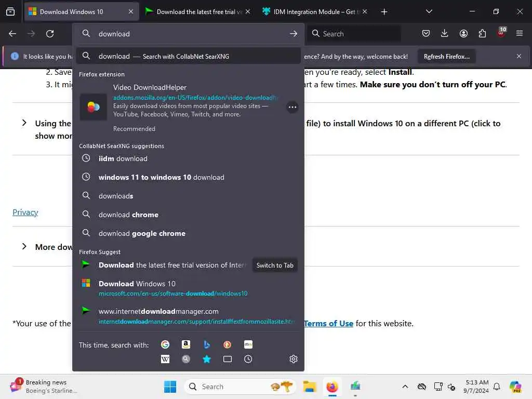Open extension icon with 10 badge
The width and height of the screenshot is (532, 399).
[501, 33]
